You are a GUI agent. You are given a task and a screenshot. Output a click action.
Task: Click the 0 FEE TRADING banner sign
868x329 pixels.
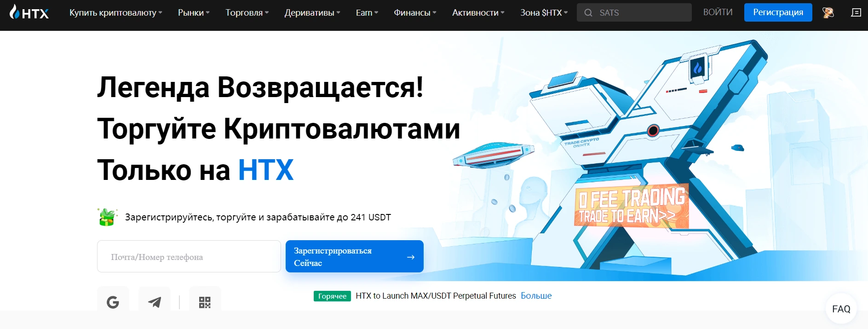631,206
